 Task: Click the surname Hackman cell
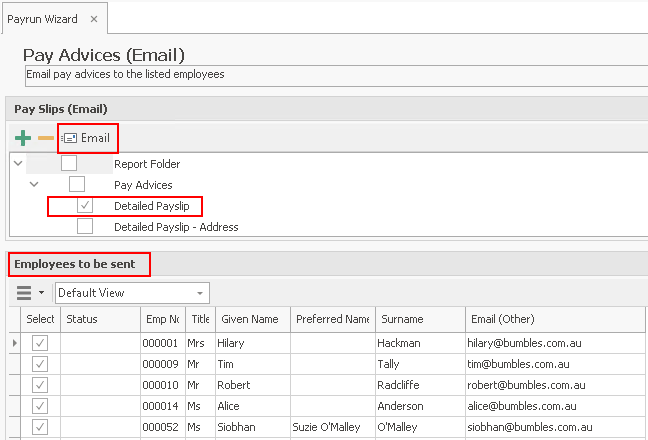[420, 343]
